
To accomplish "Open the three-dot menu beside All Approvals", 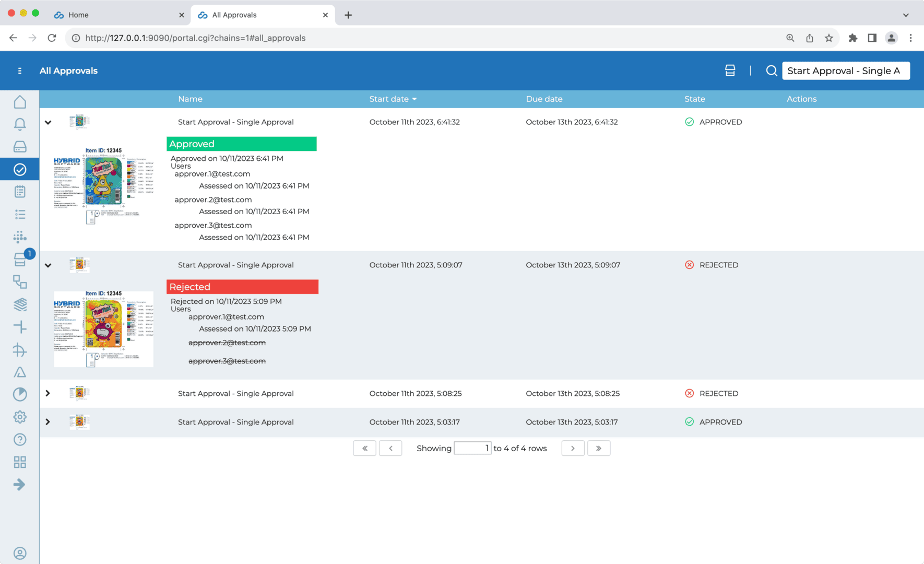I will point(20,71).
